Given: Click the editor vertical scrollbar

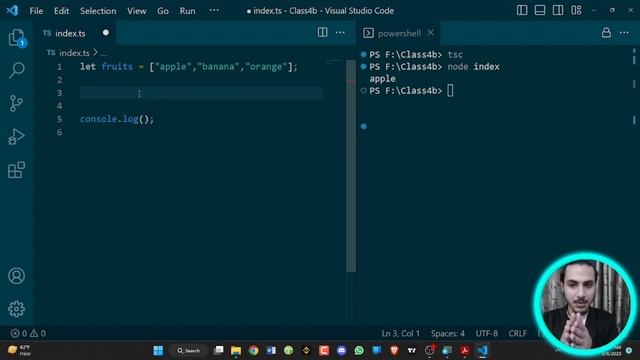Looking at the screenshot, I should pyautogui.click(x=351, y=166).
